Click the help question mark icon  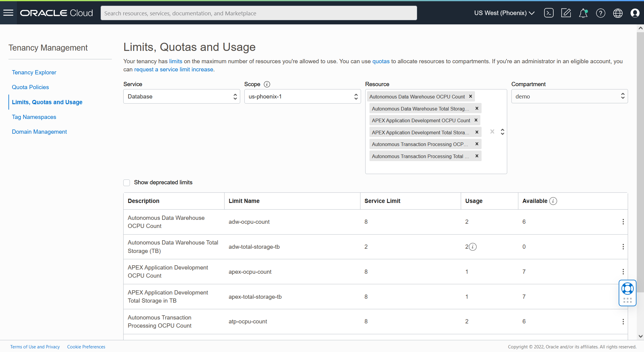tap(600, 13)
